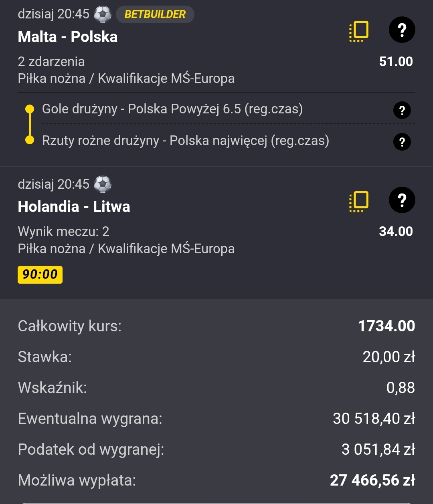Open help for Malta - Polska bet
The width and height of the screenshot is (433, 504).
pyautogui.click(x=402, y=30)
